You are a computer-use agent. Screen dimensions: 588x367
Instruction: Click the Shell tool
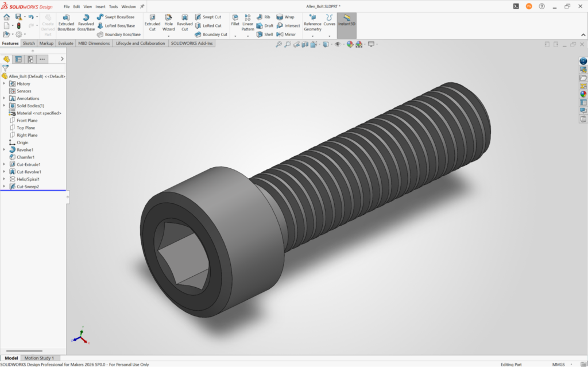coord(264,34)
